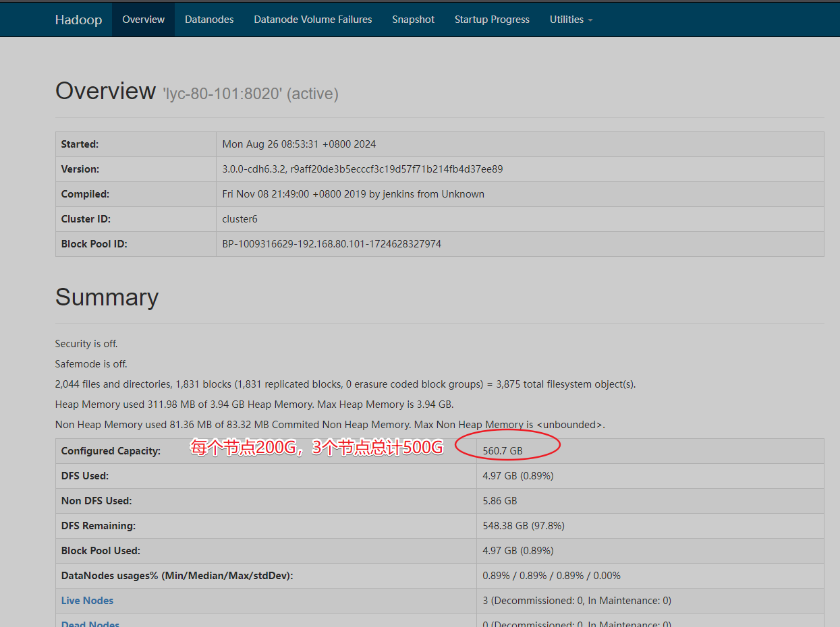
Task: Click the Non DFS Used: label
Action: [x=96, y=500]
